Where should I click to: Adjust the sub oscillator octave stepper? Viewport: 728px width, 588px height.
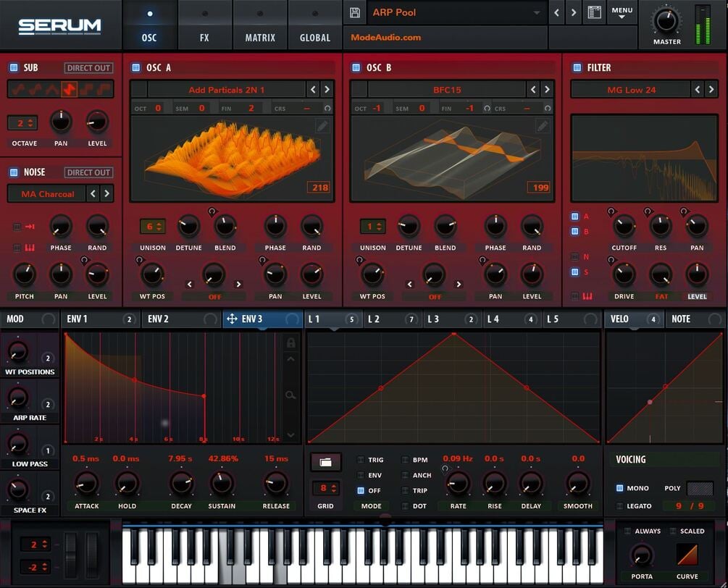point(22,123)
